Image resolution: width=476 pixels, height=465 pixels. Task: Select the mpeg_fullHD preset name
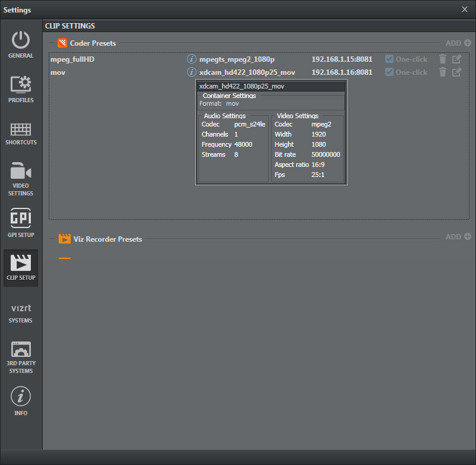[x=72, y=59]
